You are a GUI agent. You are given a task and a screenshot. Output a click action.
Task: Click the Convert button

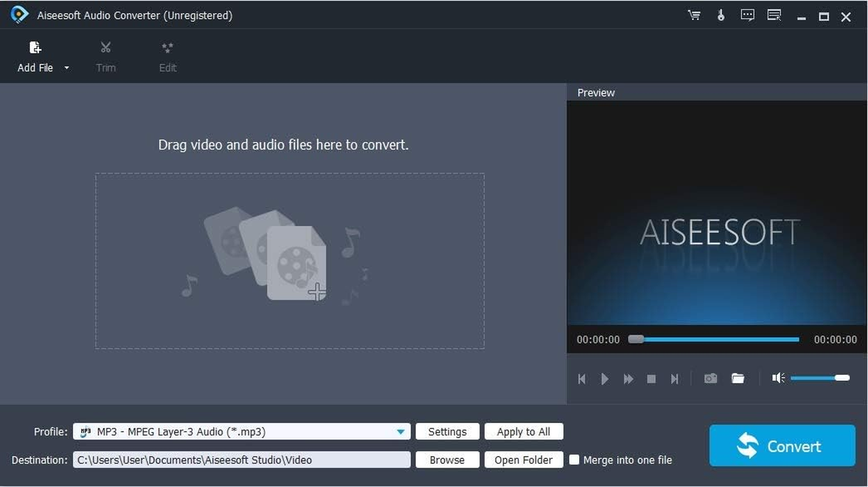click(782, 445)
